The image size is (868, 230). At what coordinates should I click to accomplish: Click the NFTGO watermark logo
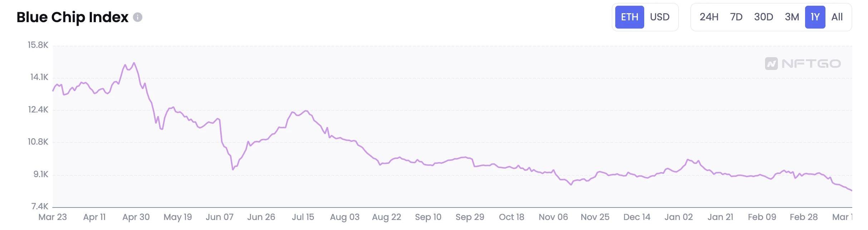coord(803,64)
